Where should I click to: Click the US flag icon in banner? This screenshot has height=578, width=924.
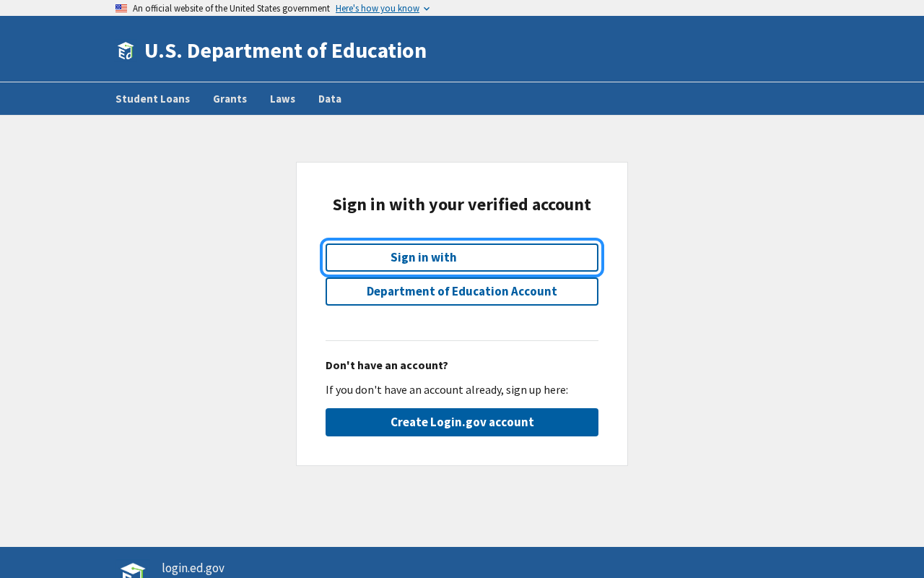(121, 9)
